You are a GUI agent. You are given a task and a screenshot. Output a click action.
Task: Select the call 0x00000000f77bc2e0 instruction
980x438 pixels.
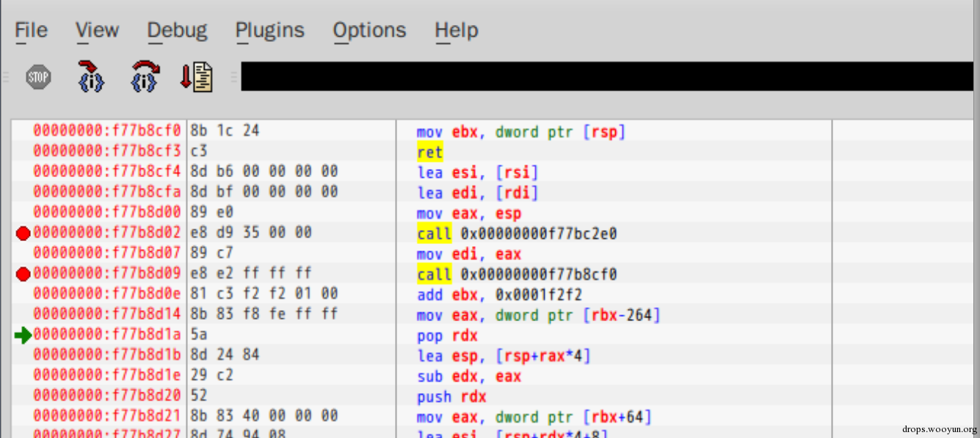517,234
